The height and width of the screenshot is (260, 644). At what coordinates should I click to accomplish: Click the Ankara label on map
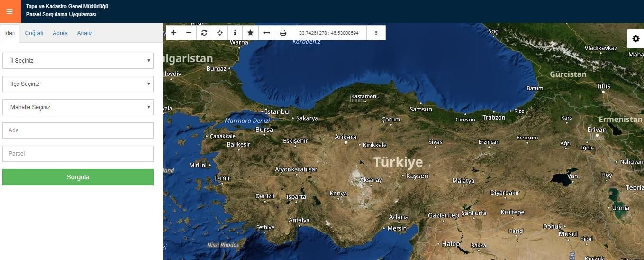[345, 137]
